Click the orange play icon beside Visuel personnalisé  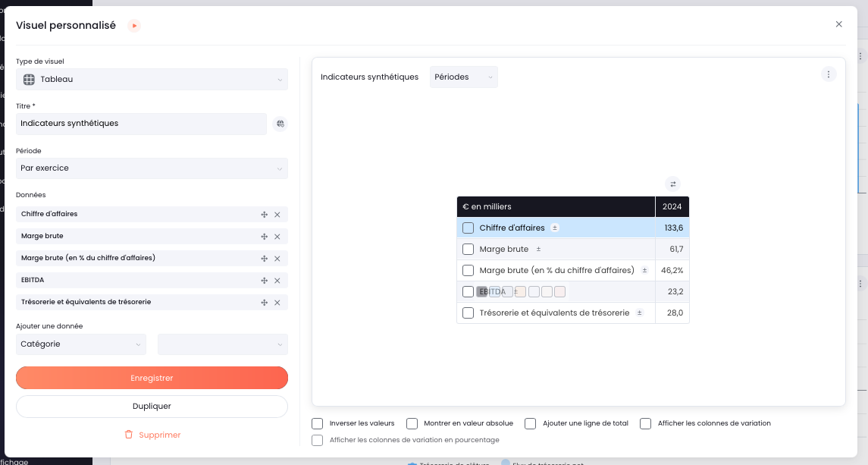coord(134,26)
